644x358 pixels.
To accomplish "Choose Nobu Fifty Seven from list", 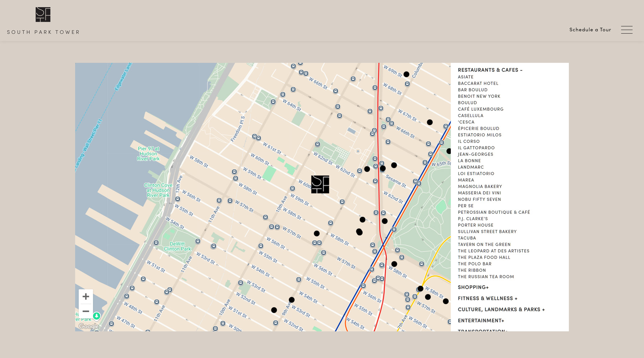I will (479, 199).
